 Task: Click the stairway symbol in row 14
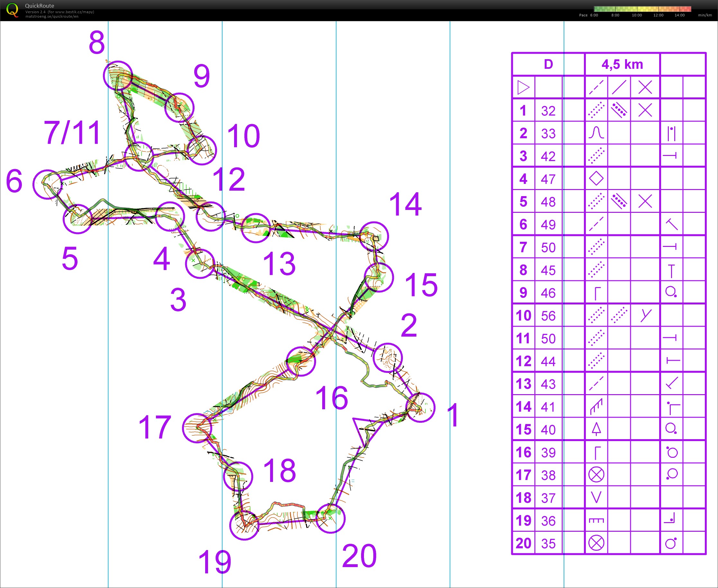click(596, 406)
